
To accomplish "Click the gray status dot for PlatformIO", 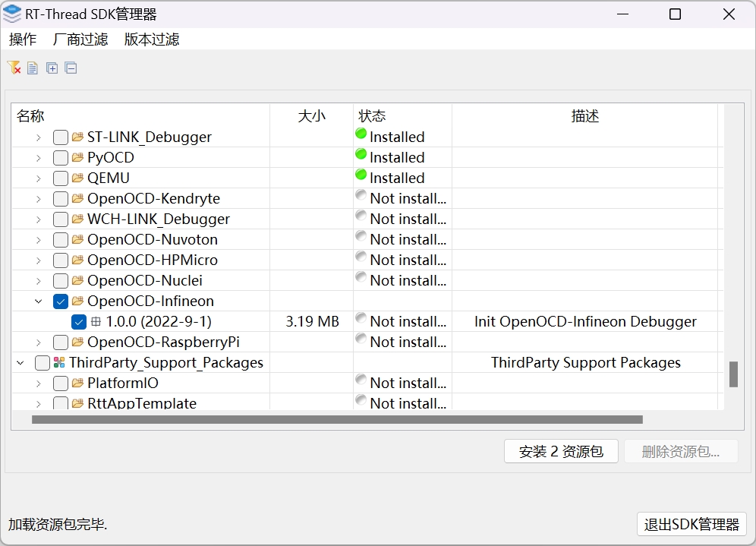I will click(x=361, y=380).
